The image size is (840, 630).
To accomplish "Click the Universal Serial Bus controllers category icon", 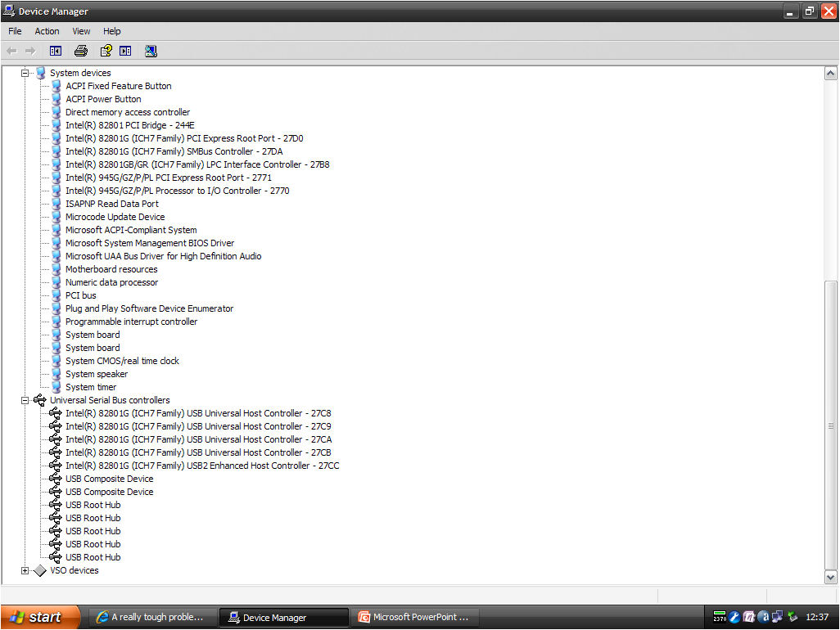I will tap(40, 400).
